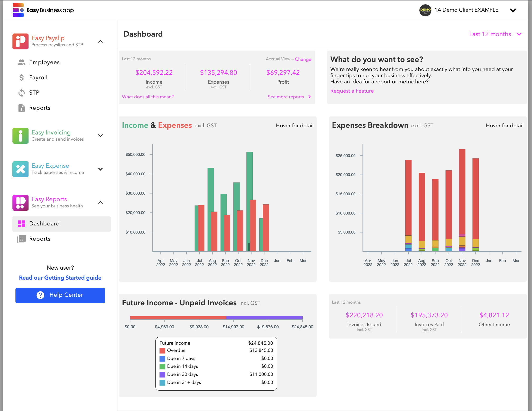Open the client account dropdown arrow
Screen dimensions: 532x411
coord(513,10)
